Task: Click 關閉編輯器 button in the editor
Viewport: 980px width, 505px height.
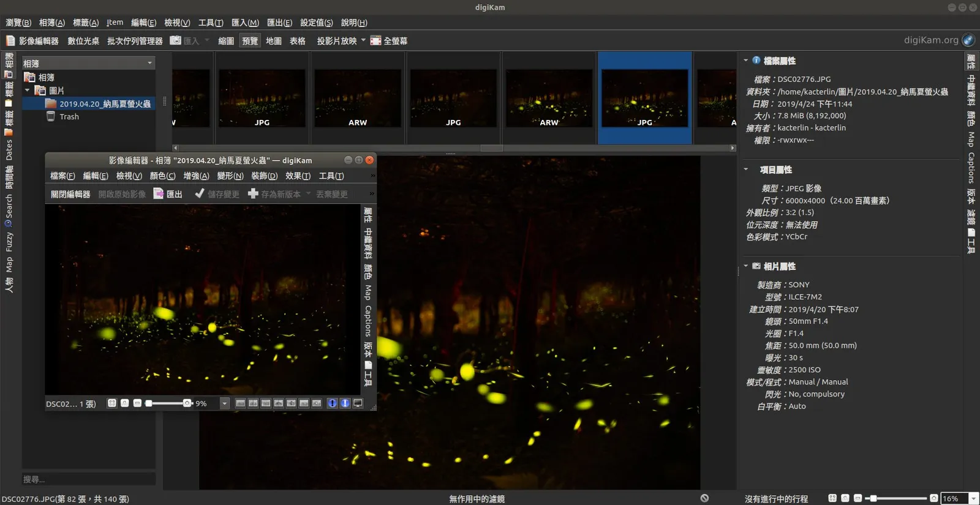Action: pos(70,194)
